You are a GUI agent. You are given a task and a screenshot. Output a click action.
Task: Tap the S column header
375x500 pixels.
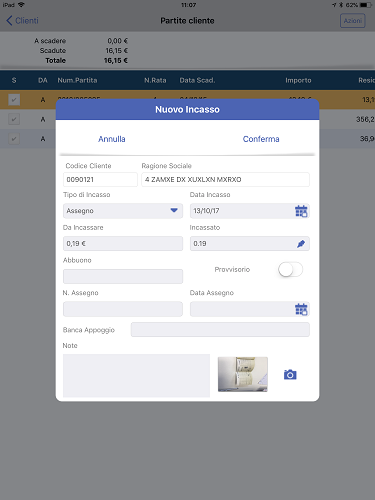coord(14,80)
